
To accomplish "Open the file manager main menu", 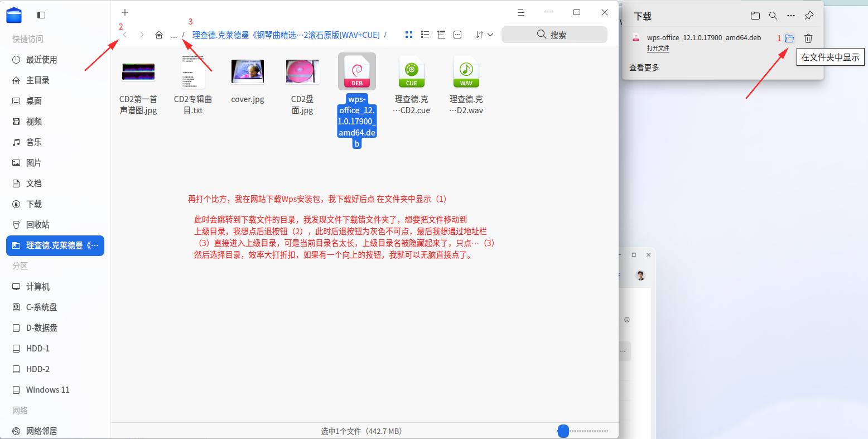I will 520,12.
